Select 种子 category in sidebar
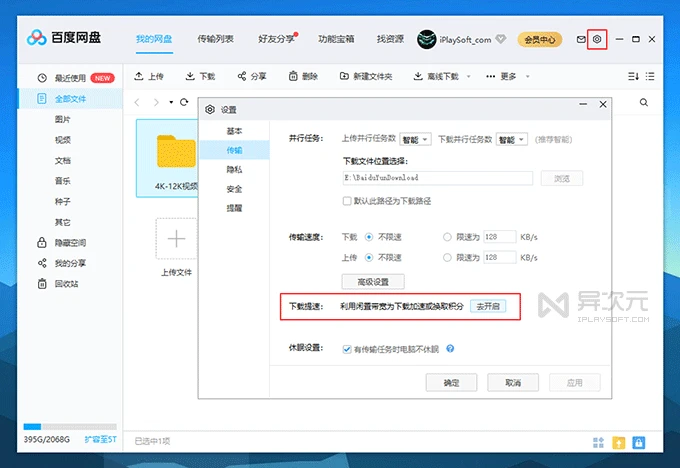 (62, 202)
